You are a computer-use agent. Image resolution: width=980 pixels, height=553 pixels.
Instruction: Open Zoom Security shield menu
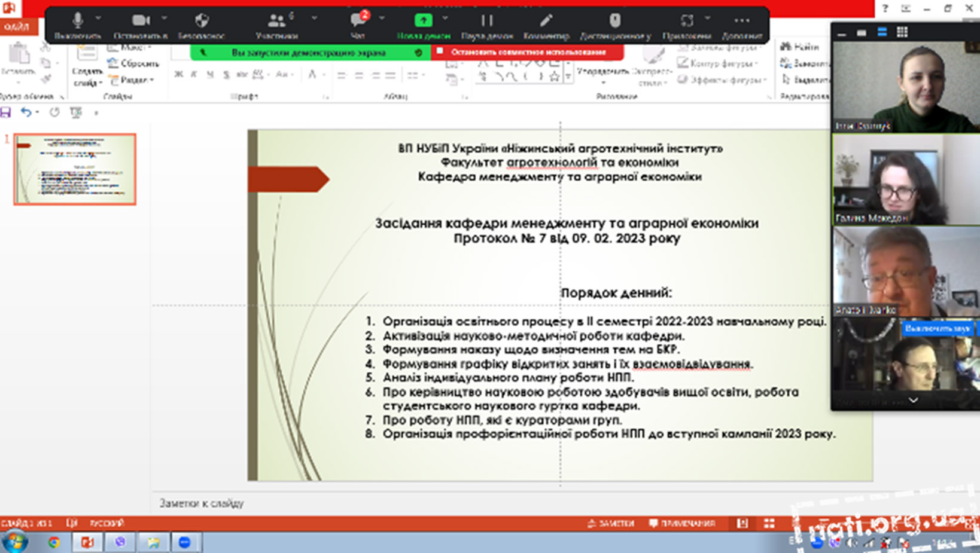(x=202, y=25)
